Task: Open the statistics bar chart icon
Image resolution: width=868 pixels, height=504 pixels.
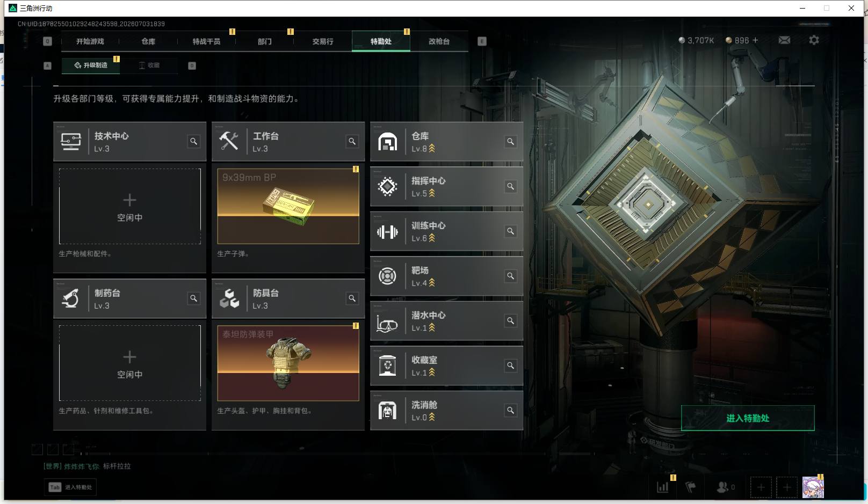Action: [x=663, y=487]
